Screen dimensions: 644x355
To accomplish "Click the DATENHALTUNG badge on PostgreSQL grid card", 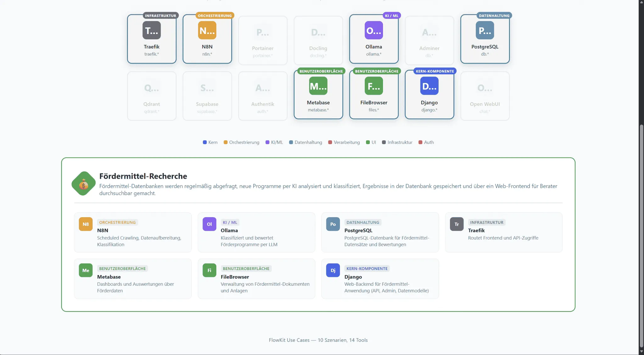I will point(494,15).
